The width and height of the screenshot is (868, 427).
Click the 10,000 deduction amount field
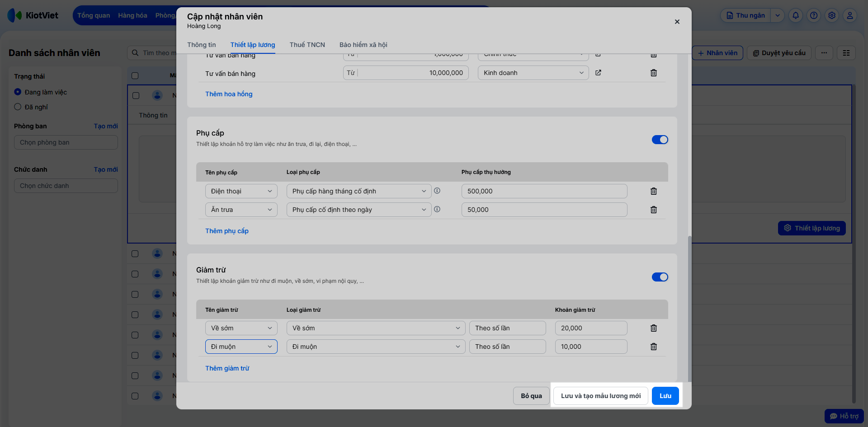(x=591, y=347)
